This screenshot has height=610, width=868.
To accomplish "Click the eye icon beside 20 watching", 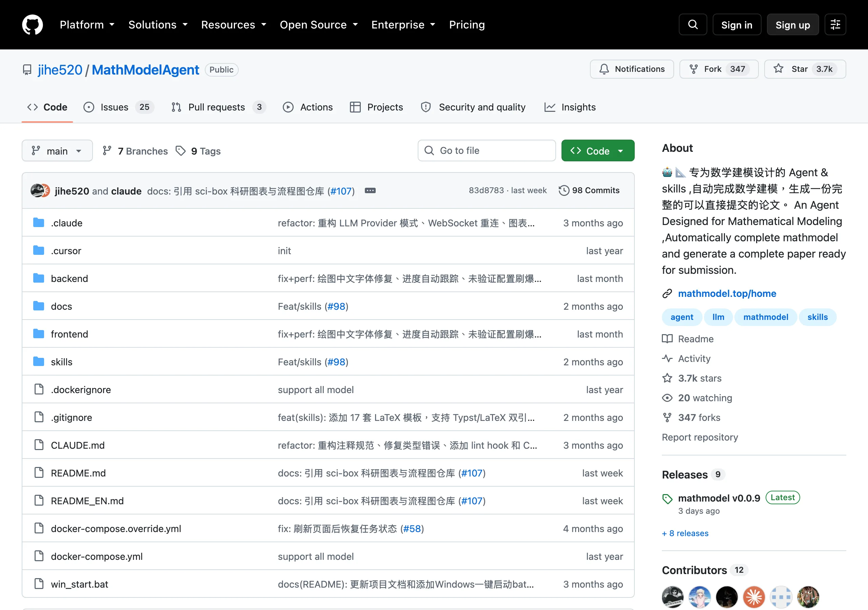I will [667, 398].
